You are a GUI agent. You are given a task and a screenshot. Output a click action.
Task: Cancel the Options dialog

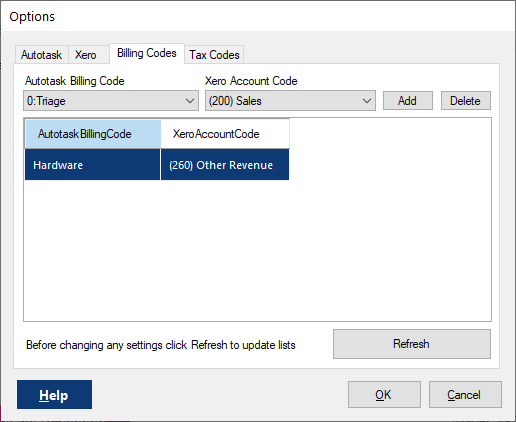tap(465, 395)
